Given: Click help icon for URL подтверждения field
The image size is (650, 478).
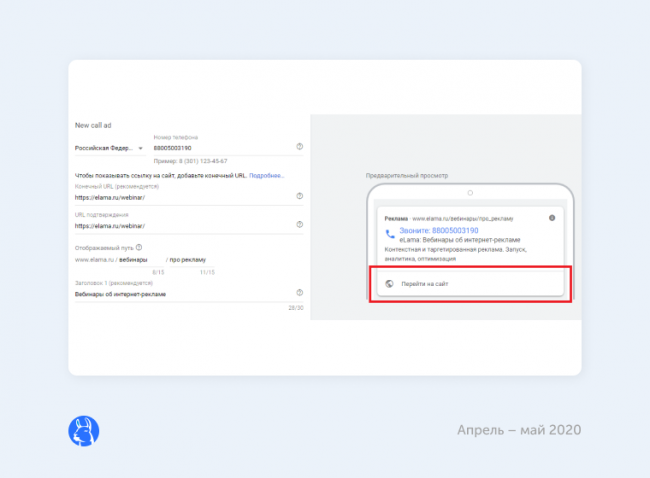Looking at the screenshot, I should [x=300, y=225].
